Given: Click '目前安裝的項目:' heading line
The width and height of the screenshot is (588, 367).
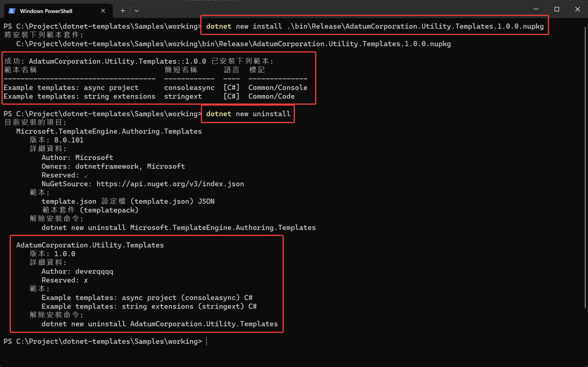Looking at the screenshot, I should coord(35,123).
